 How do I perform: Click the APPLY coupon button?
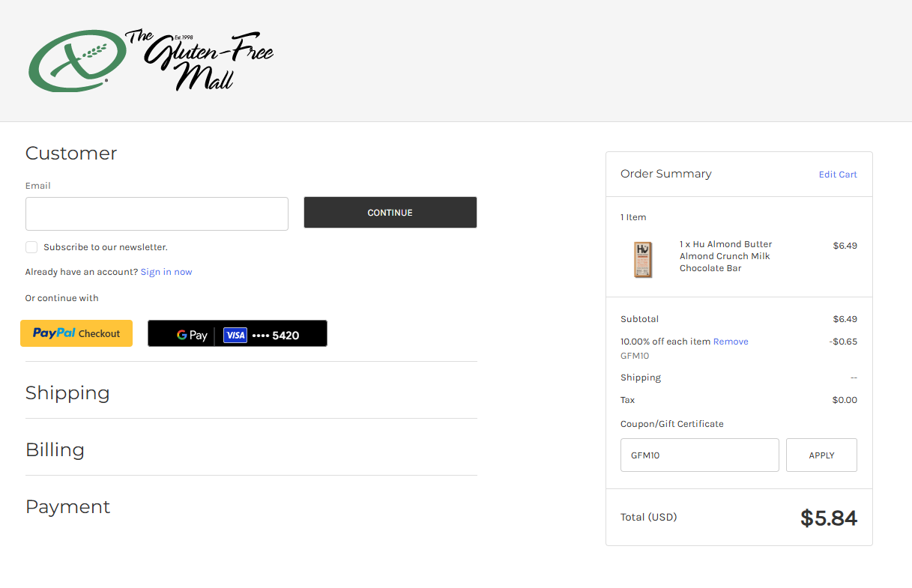pos(821,455)
